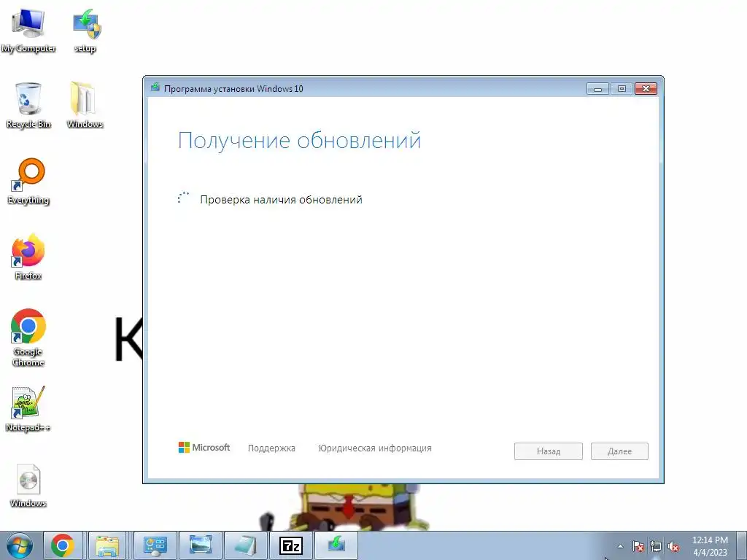
Task: Open the clock showing 12:14 PM
Action: tap(710, 546)
